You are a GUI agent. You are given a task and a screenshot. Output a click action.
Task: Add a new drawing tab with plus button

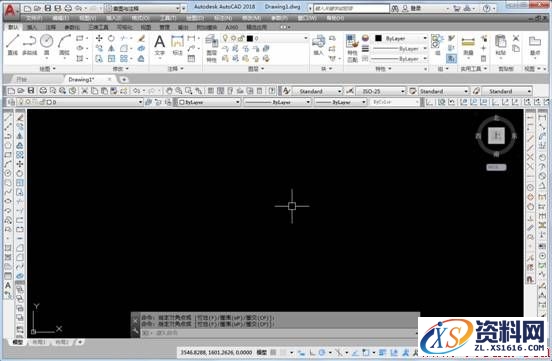pos(124,80)
